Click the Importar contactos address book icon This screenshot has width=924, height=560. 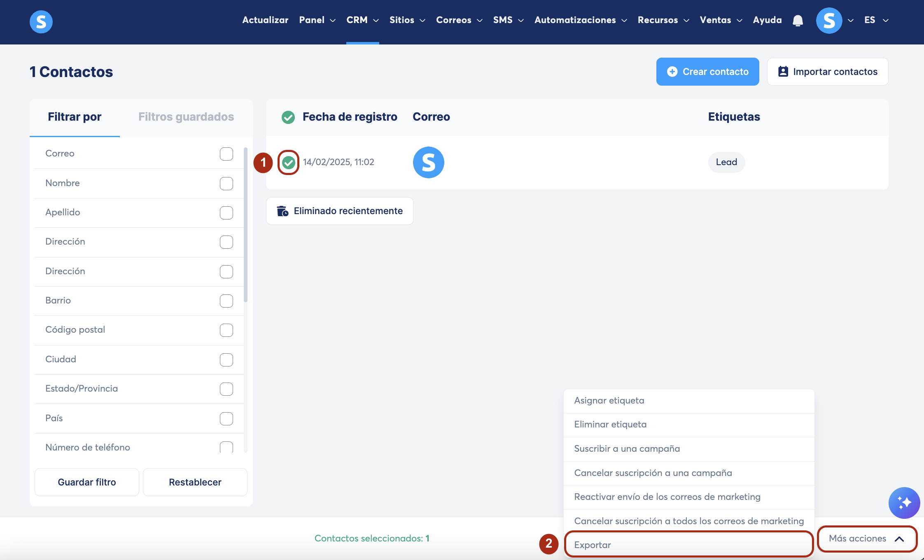(783, 72)
